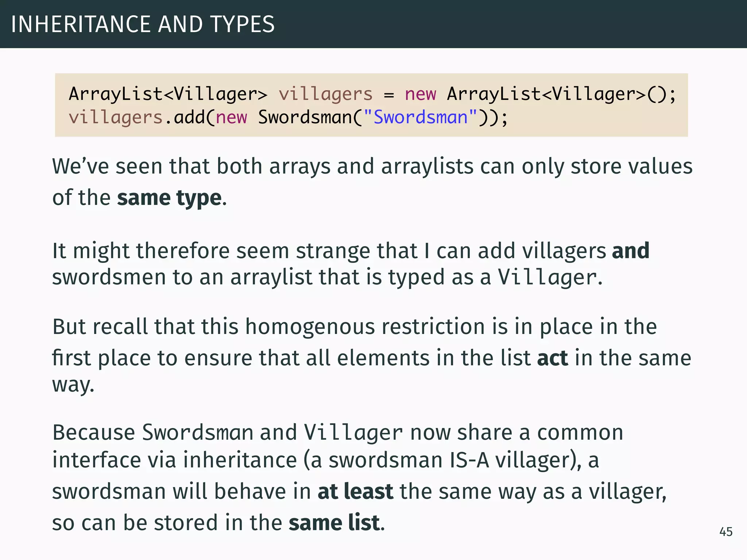Viewport: 747px width, 560px height.
Task: Click the bold words "same list"
Action: [334, 523]
